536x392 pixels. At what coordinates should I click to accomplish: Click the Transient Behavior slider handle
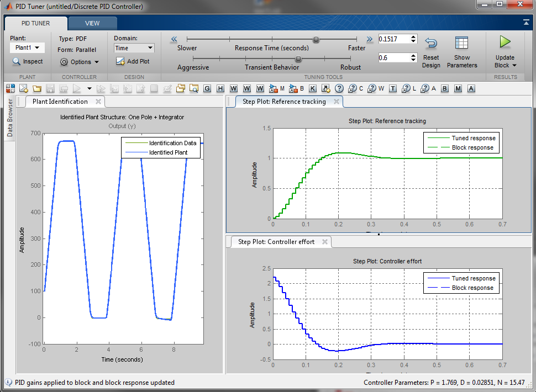[x=298, y=59]
